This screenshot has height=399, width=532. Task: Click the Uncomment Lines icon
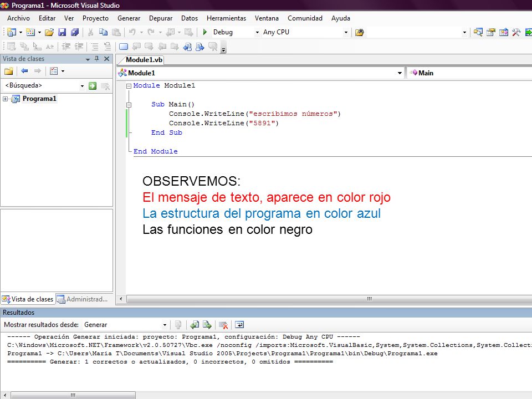(x=108, y=47)
